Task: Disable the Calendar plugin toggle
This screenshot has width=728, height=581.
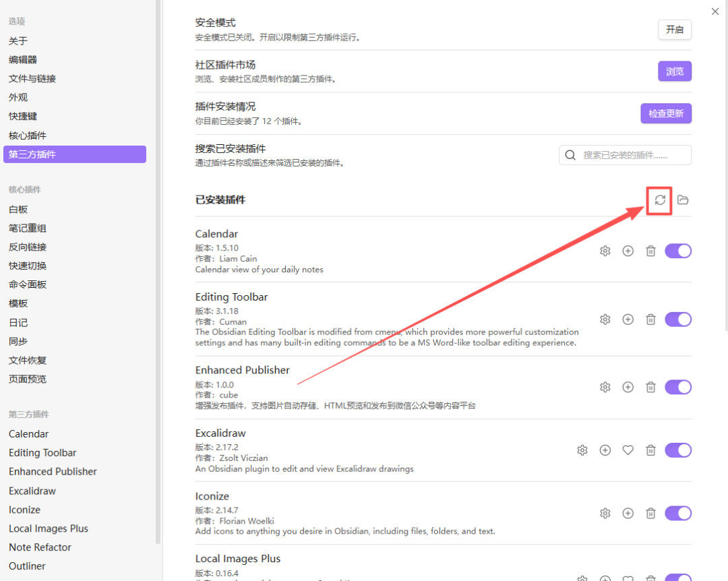Action: [678, 251]
